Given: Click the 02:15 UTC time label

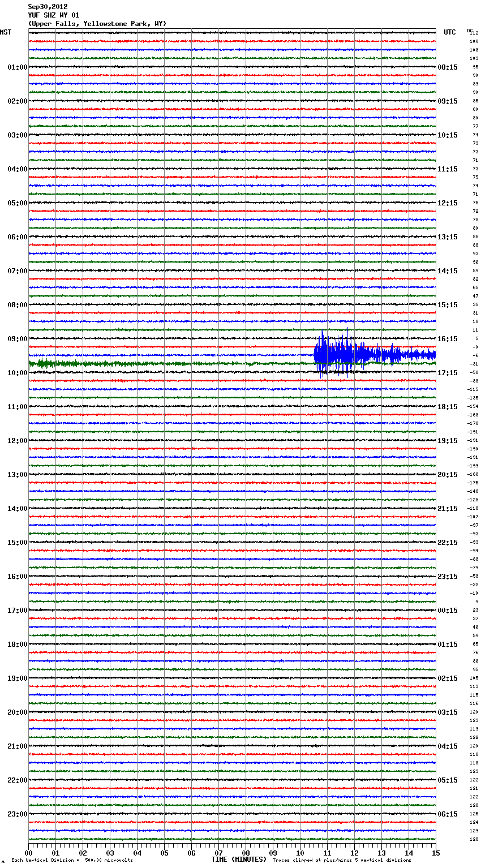Looking at the screenshot, I should coord(448,678).
